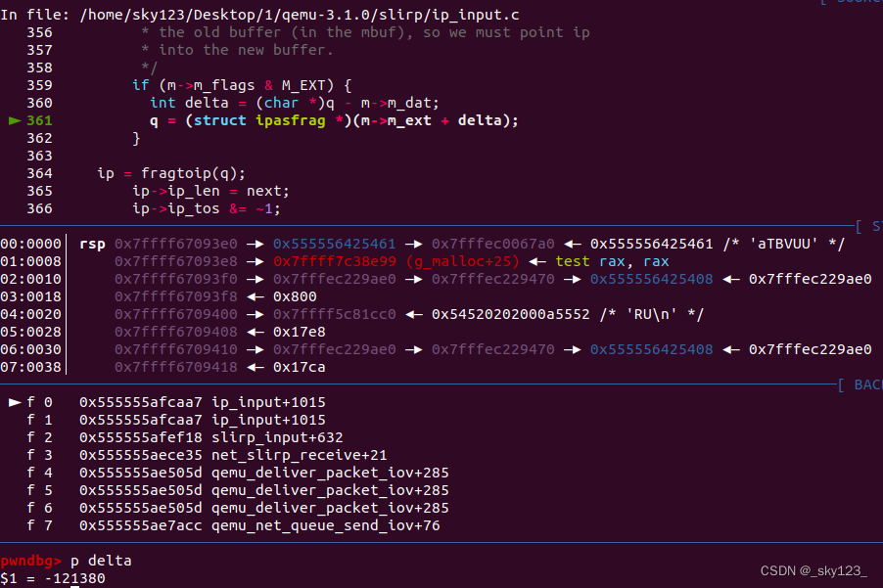Select stack address 0x7ffff67093e0
The height and width of the screenshot is (588, 883).
pos(176,244)
